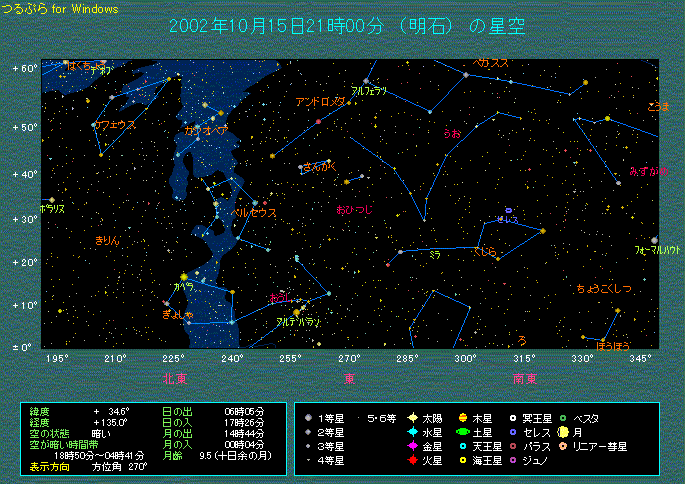This screenshot has width=685, height=484.
Task: Click the Mercury (水星) legend icon
Action: [x=412, y=432]
